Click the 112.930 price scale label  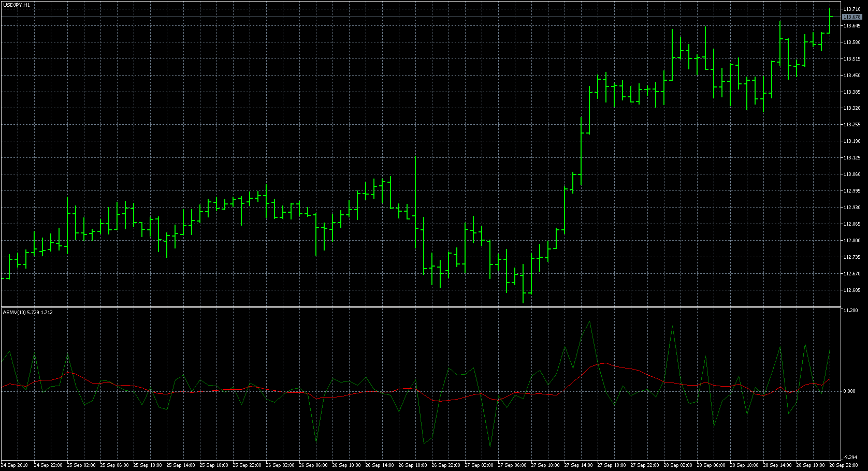[x=852, y=207]
